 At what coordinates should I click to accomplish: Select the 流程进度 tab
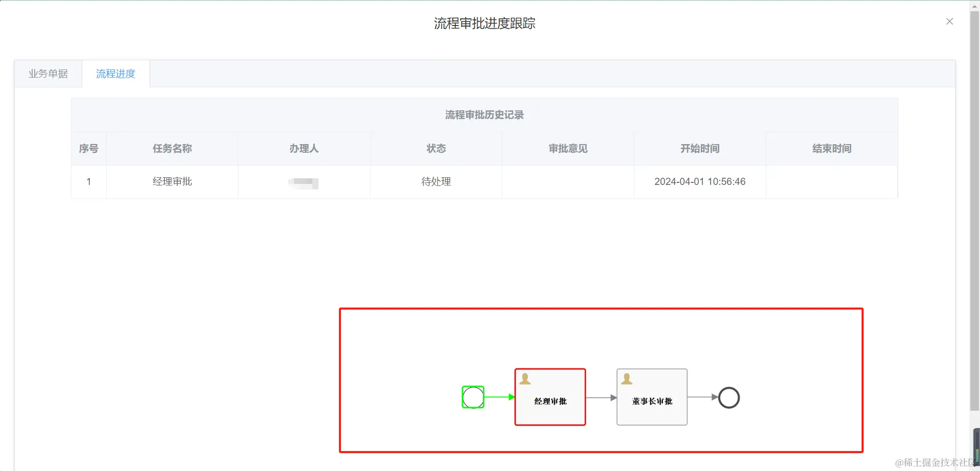click(x=116, y=74)
